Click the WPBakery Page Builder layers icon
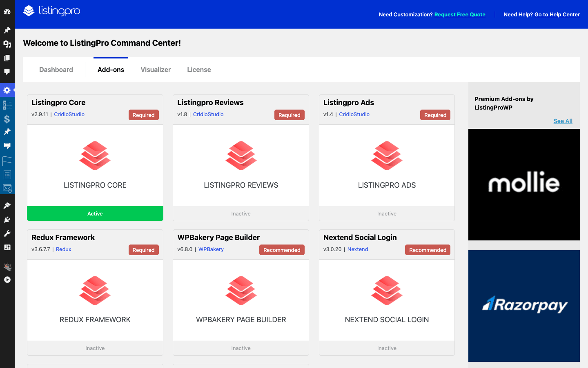The height and width of the screenshot is (368, 588). click(241, 290)
